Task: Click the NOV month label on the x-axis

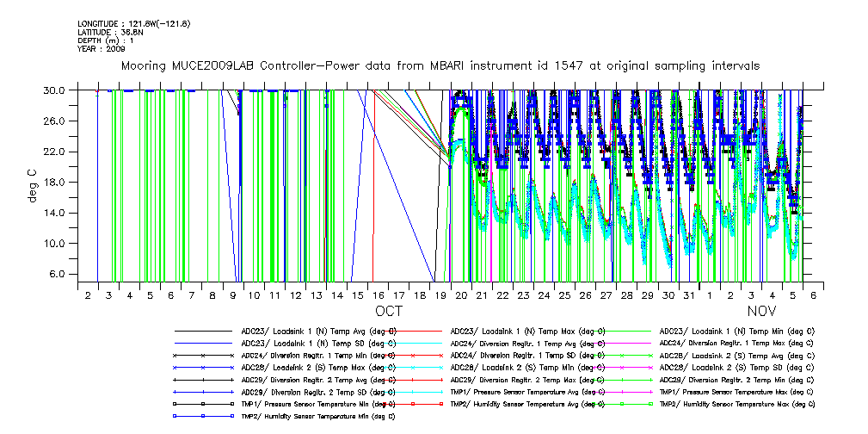Action: 761,310
